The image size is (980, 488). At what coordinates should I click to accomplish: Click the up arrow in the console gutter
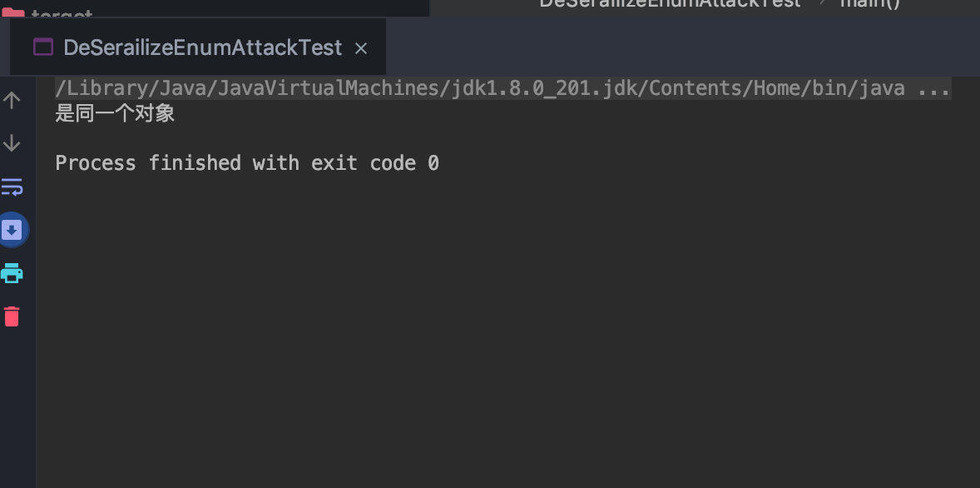pyautogui.click(x=12, y=100)
